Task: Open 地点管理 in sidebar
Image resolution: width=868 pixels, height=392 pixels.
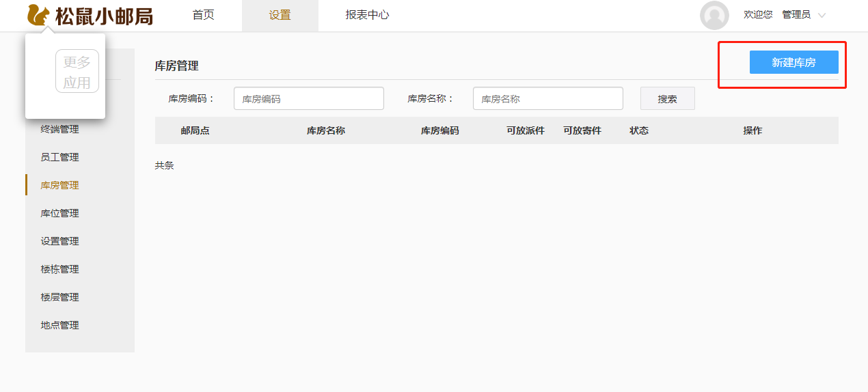Action: click(60, 326)
